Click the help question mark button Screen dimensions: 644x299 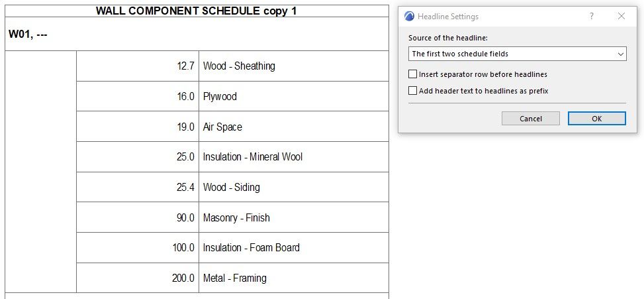(592, 17)
